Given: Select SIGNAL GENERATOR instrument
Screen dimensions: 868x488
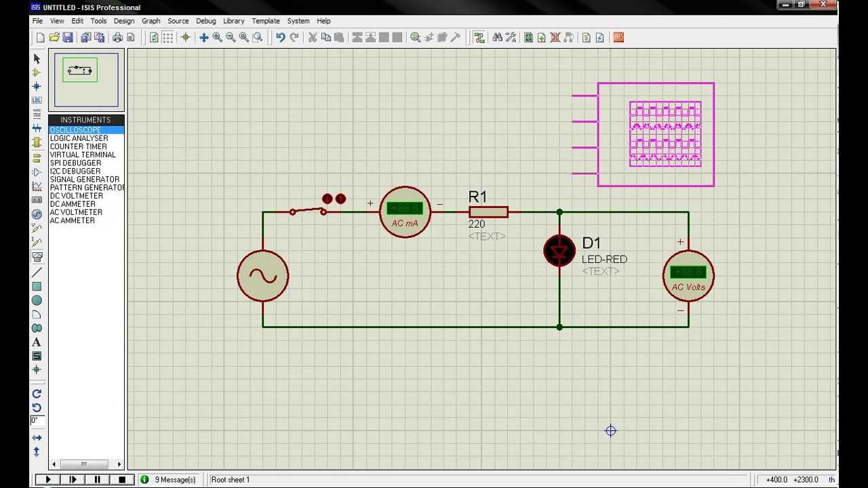Looking at the screenshot, I should [86, 180].
